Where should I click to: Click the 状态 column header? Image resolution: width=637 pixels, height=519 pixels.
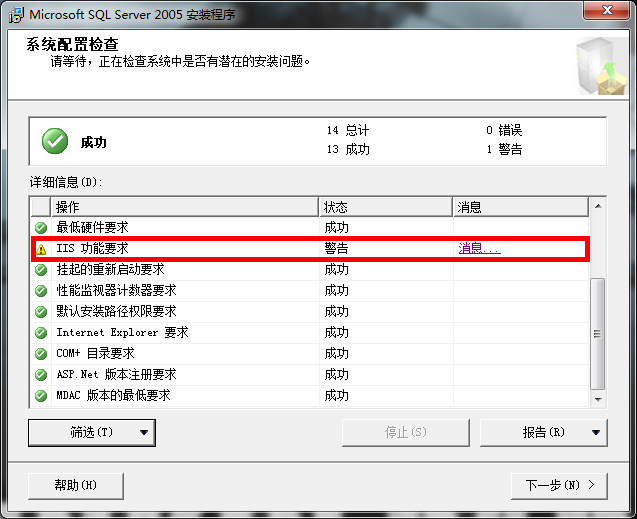386,207
